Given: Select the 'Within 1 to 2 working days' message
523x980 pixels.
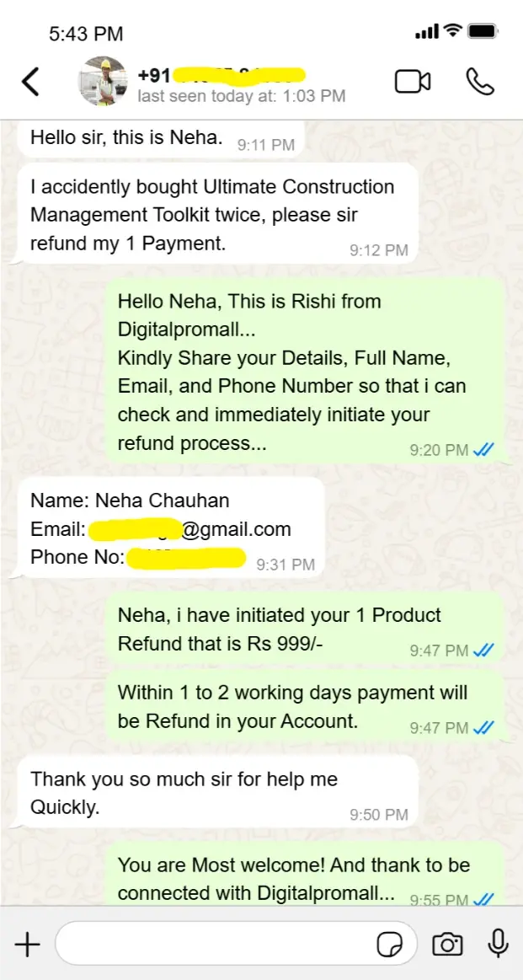Looking at the screenshot, I should 305,706.
